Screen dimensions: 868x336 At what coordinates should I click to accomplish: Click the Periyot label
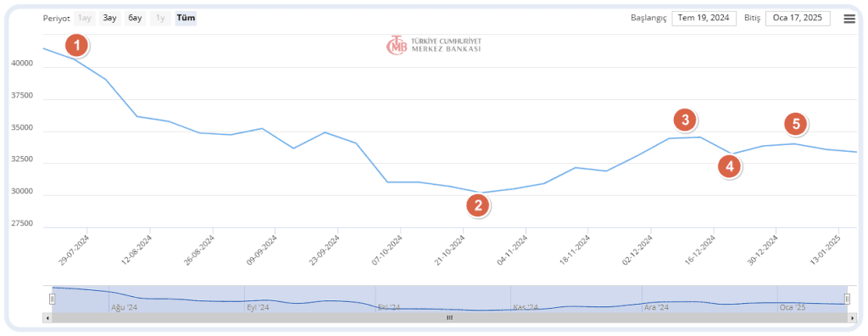[57, 19]
